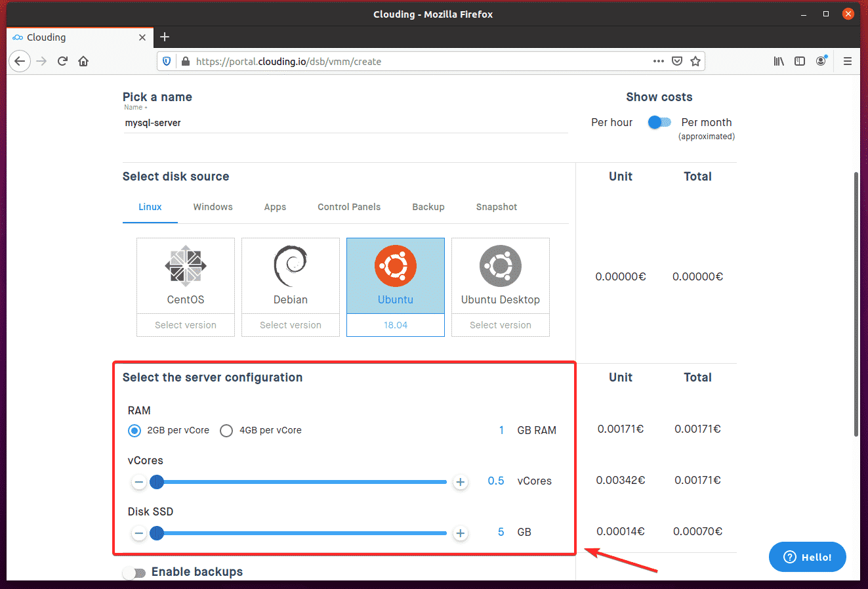Image resolution: width=868 pixels, height=589 pixels.
Task: Open the Ubuntu 18.04 version dropdown
Action: coord(396,325)
